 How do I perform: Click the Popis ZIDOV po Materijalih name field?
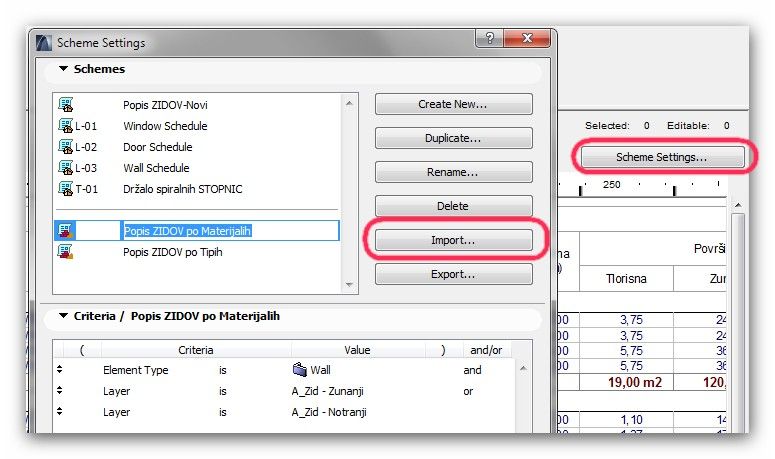click(230, 231)
